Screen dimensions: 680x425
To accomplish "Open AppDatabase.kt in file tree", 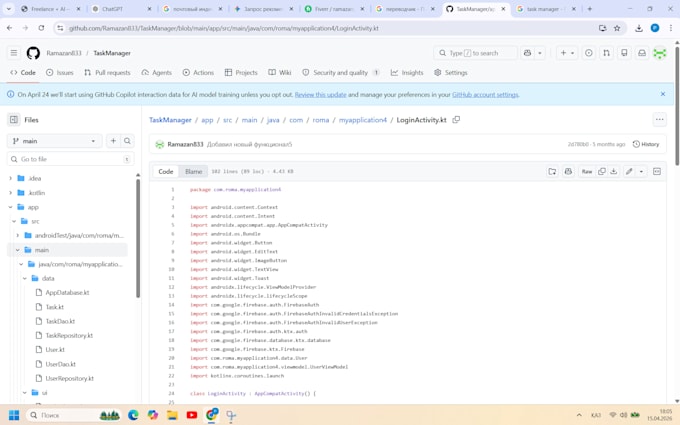I will point(67,293).
